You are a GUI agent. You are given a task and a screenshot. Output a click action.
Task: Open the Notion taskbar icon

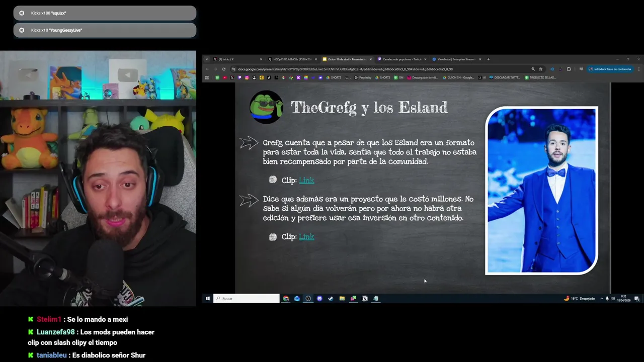point(365,299)
